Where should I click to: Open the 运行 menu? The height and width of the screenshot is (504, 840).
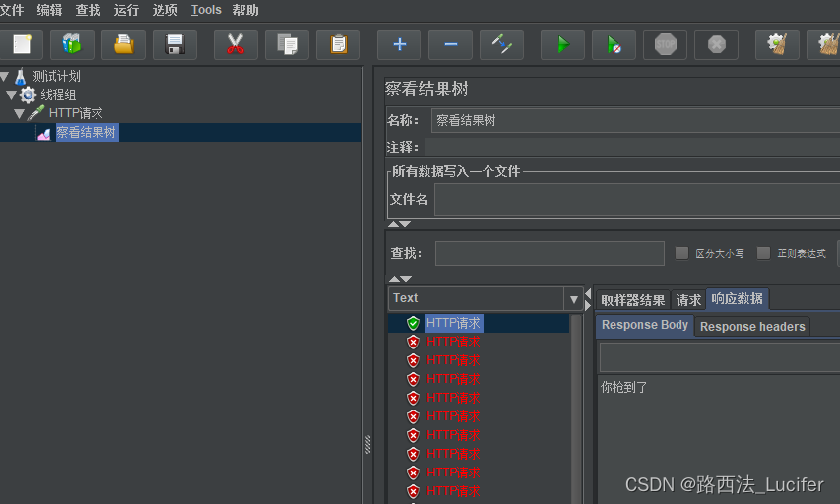tap(126, 10)
